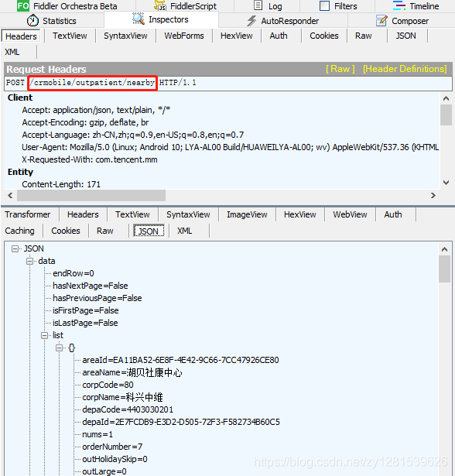The image size is (455, 476).
Task: Collapse the root JSON tree node
Action: click(x=15, y=249)
